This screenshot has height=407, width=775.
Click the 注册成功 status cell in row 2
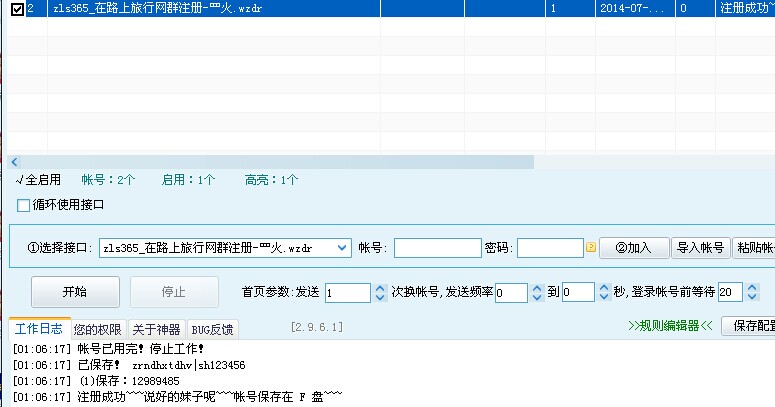click(x=745, y=8)
